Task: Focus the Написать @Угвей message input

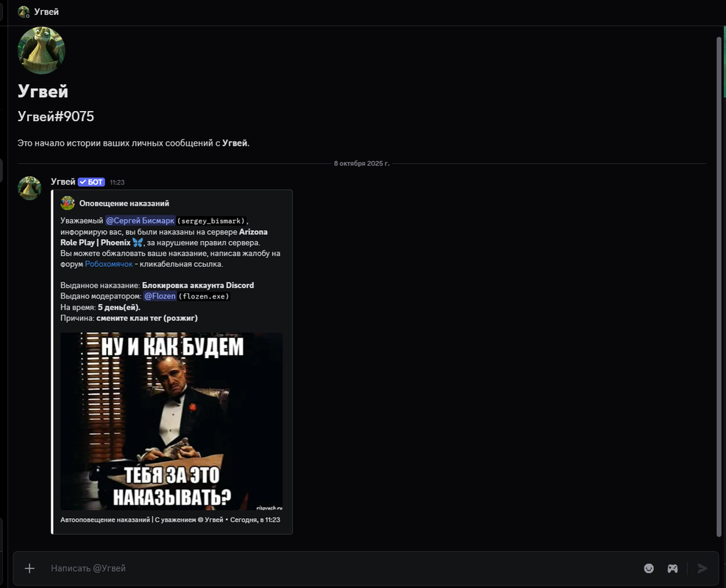Action: pos(343,568)
